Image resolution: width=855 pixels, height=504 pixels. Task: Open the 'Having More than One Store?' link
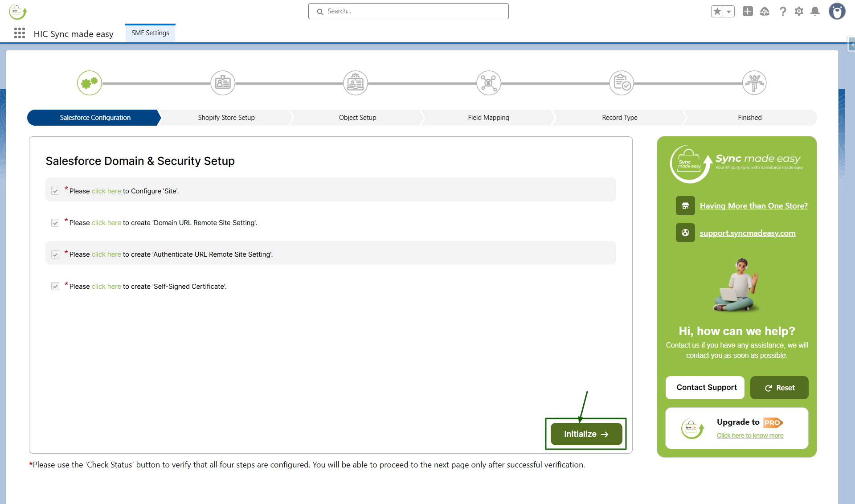(x=753, y=206)
